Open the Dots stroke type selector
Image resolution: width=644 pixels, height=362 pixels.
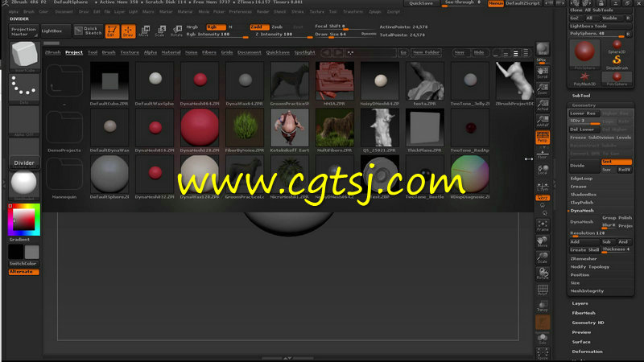[24, 88]
